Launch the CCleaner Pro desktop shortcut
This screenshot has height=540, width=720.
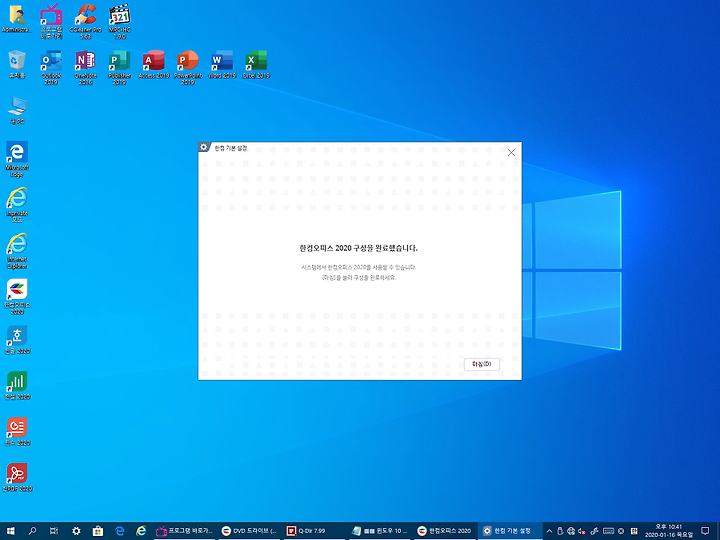85,22
